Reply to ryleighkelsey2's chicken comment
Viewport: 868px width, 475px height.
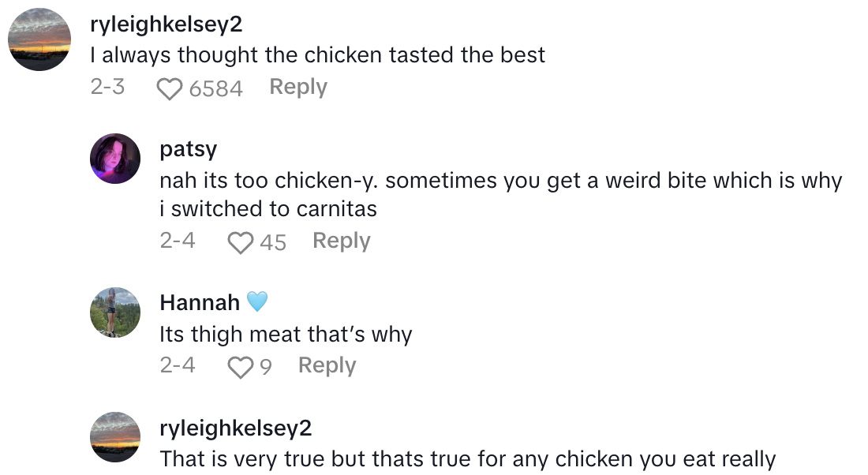(x=298, y=87)
